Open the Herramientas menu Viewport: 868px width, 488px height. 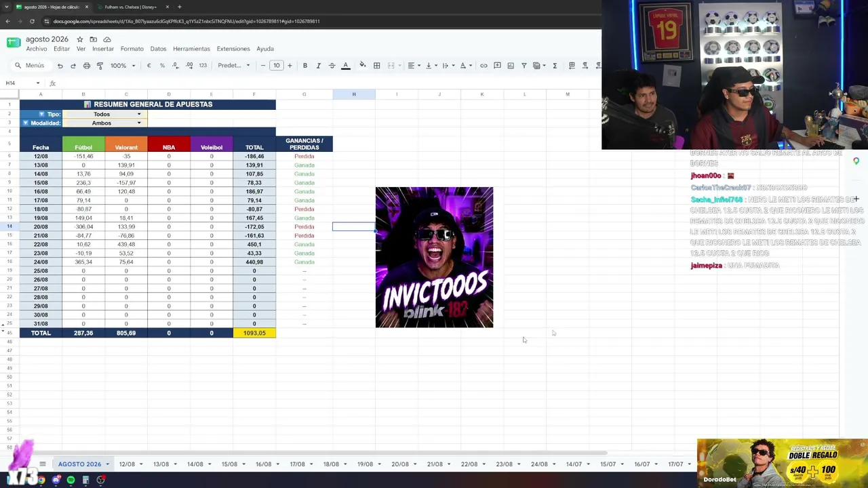point(191,49)
